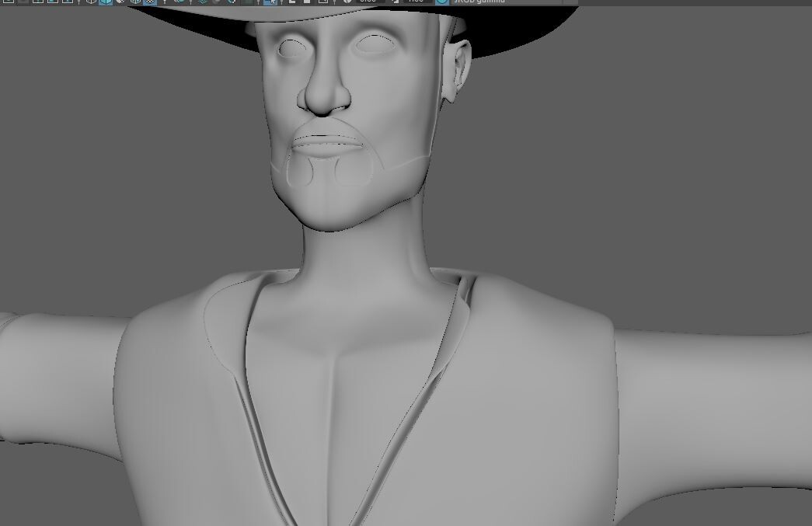The width and height of the screenshot is (812, 526).
Task: Select the camera selection icon
Action: (9, 2)
